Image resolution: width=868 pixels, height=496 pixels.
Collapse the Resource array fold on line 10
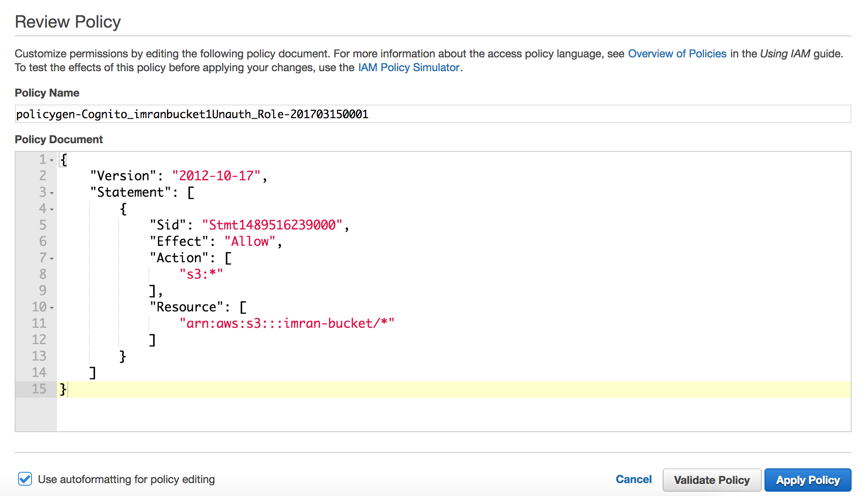click(52, 308)
